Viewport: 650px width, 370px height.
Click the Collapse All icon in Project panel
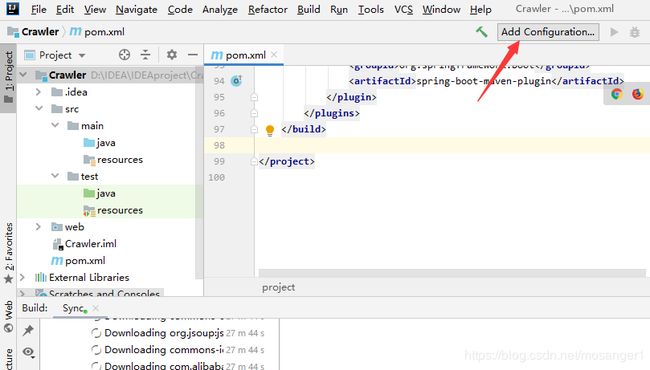(146, 55)
